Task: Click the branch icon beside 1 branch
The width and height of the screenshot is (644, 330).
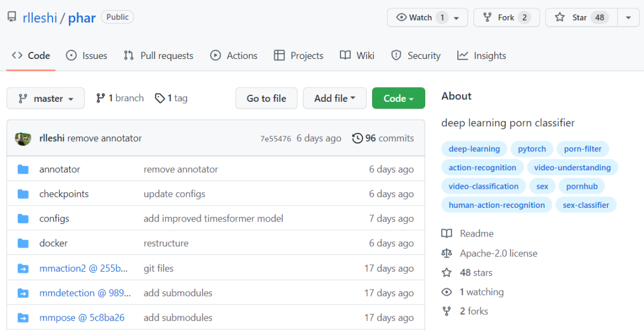Action: pos(100,98)
